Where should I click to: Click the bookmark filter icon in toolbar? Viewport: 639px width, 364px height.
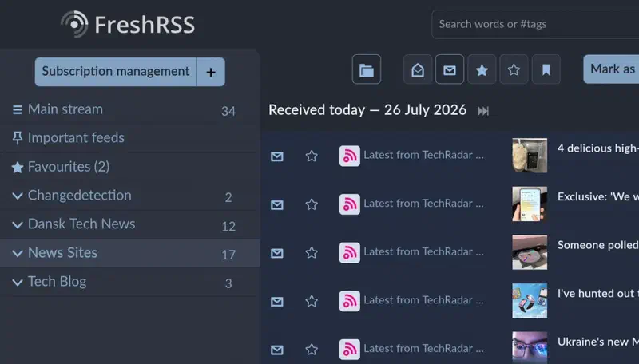[546, 69]
